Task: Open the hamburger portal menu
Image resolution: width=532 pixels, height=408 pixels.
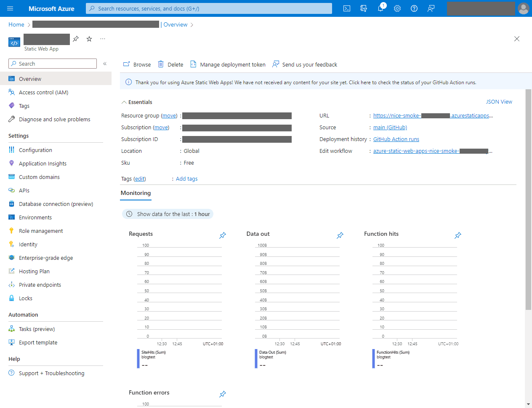Action: pyautogui.click(x=10, y=8)
